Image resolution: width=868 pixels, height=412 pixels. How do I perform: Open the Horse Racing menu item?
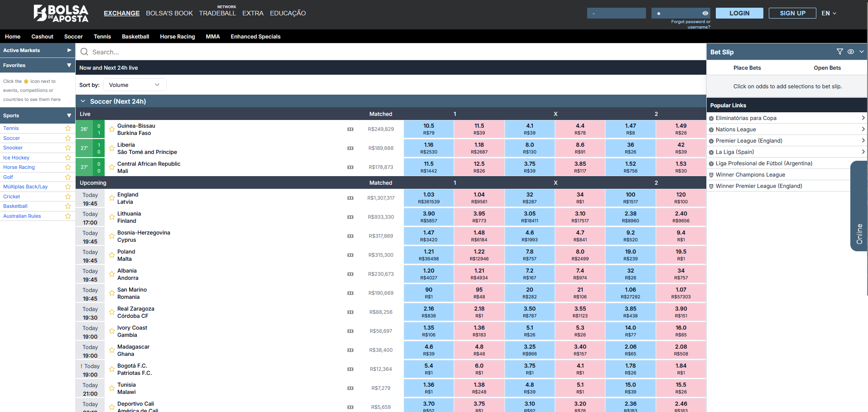tap(177, 37)
